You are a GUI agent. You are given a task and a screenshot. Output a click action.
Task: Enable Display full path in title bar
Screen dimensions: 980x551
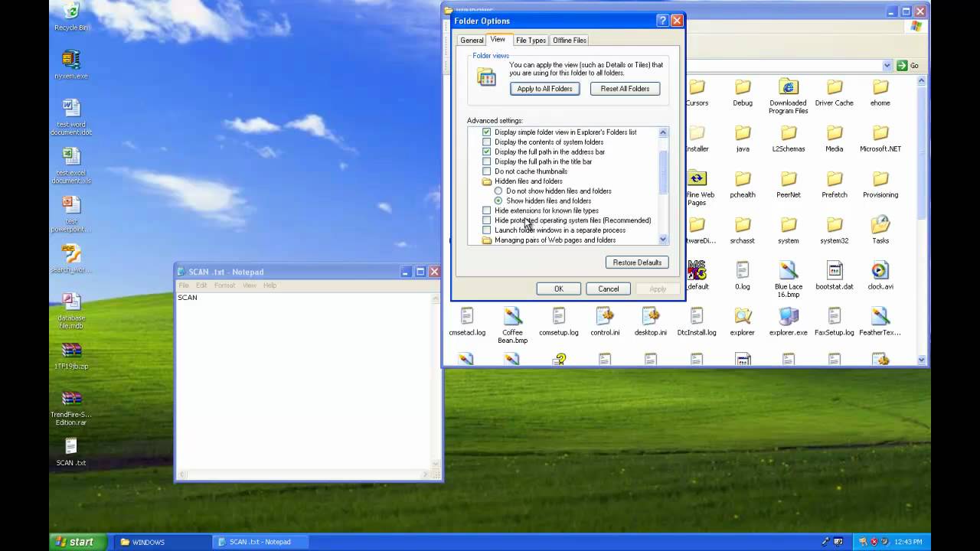(x=486, y=161)
